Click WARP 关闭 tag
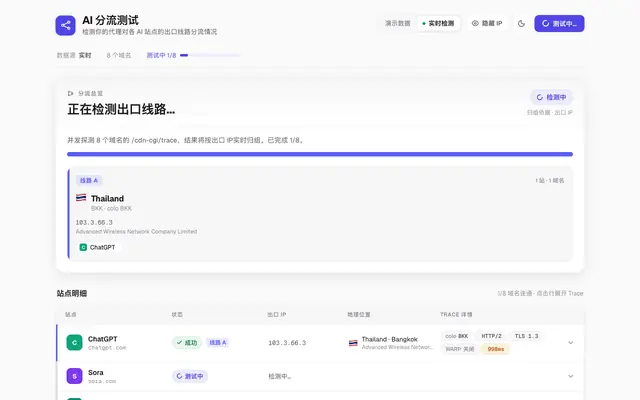The width and height of the screenshot is (640, 400). click(x=460, y=349)
